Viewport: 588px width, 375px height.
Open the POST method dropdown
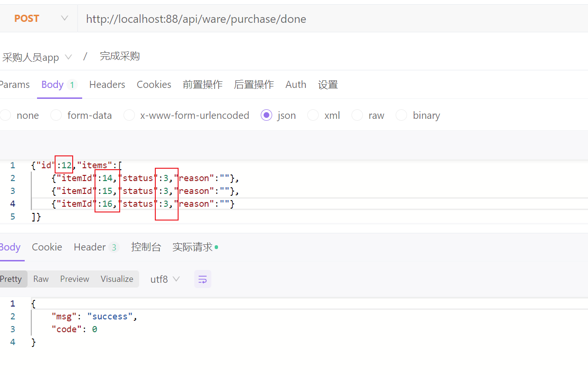pos(40,19)
